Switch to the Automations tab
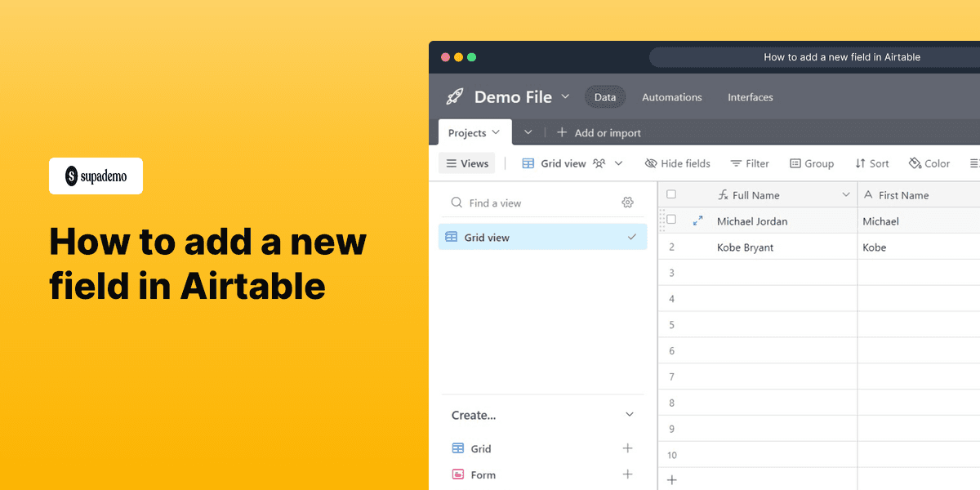Screen dimensions: 980x490 pos(671,96)
